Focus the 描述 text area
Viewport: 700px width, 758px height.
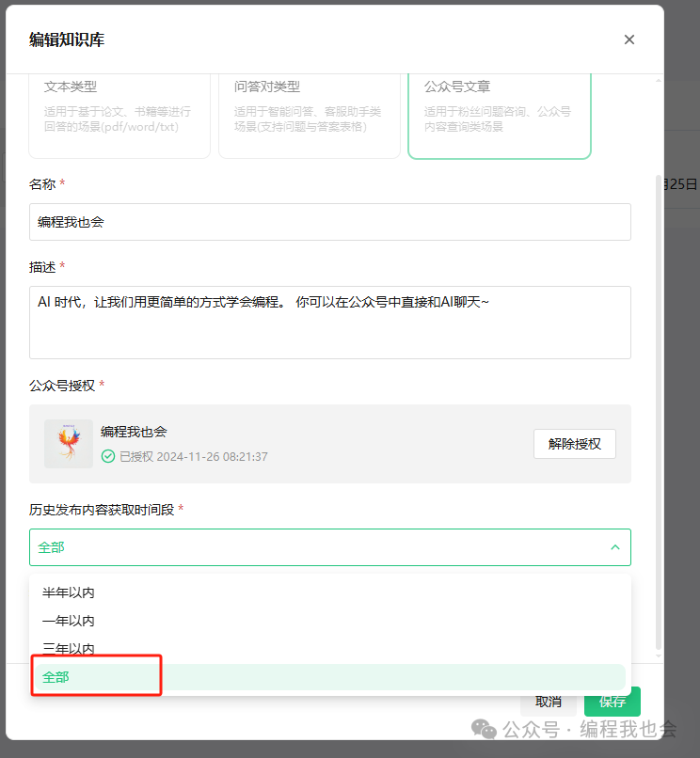coord(329,322)
